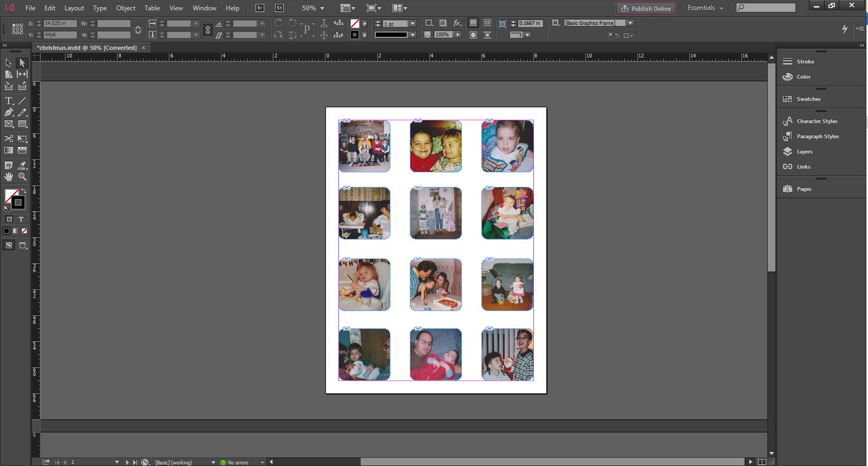Switch to the christmas.indd document tab
Viewport: 868px width, 466px height.
pyautogui.click(x=87, y=48)
